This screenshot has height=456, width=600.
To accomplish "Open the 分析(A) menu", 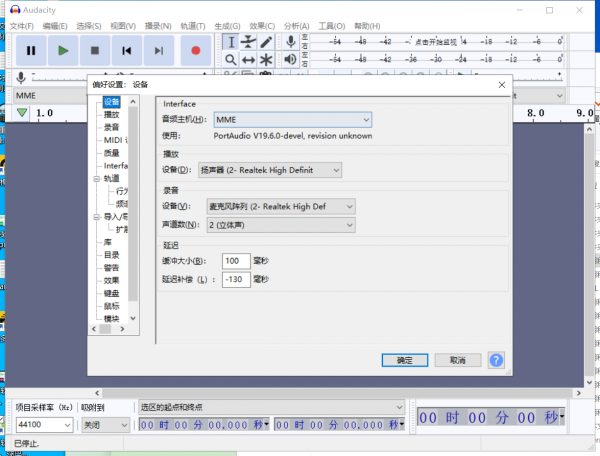I will (296, 25).
